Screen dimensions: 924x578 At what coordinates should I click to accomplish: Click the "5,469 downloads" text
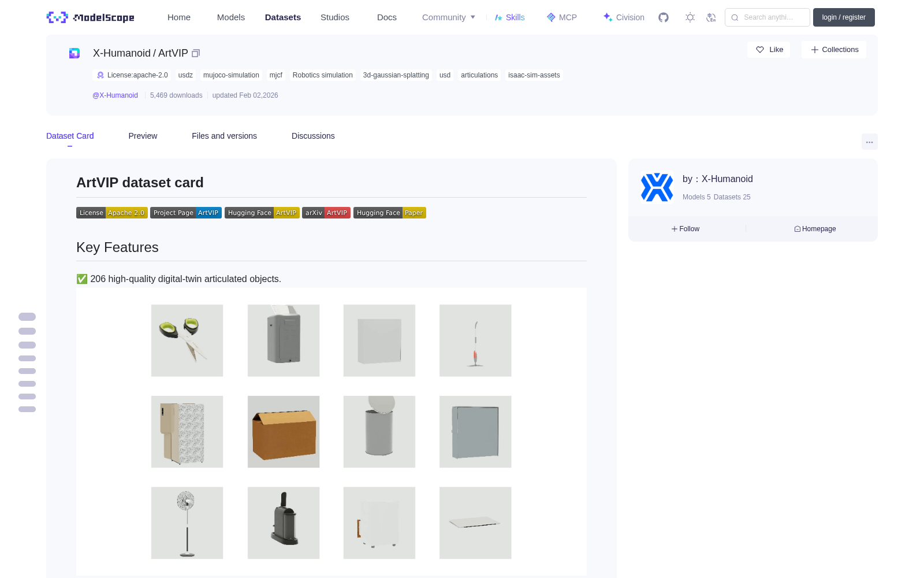point(176,95)
